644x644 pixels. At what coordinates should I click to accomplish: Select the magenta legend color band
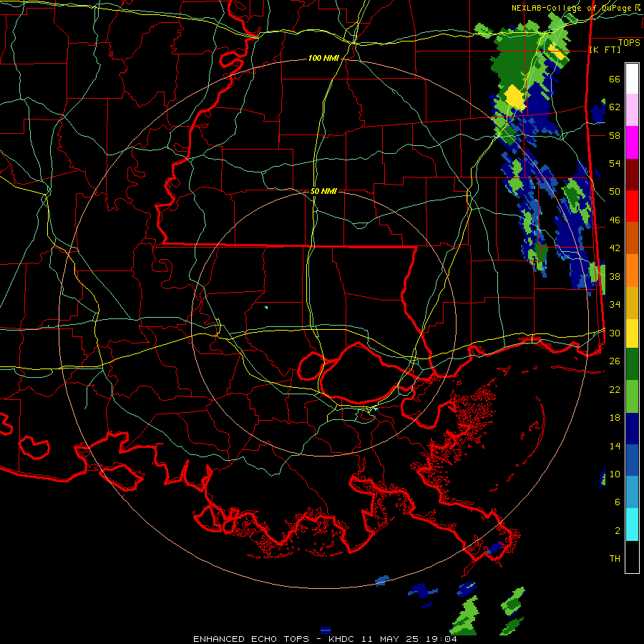pyautogui.click(x=632, y=142)
